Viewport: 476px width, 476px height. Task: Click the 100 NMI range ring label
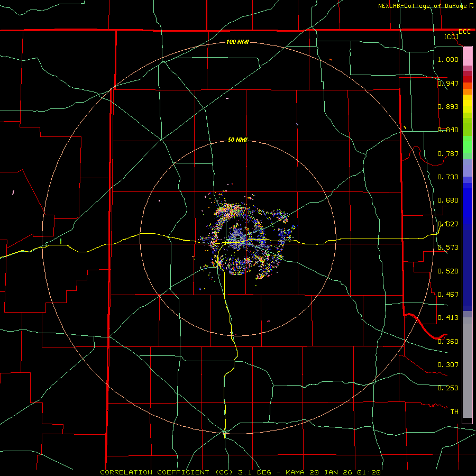click(237, 42)
